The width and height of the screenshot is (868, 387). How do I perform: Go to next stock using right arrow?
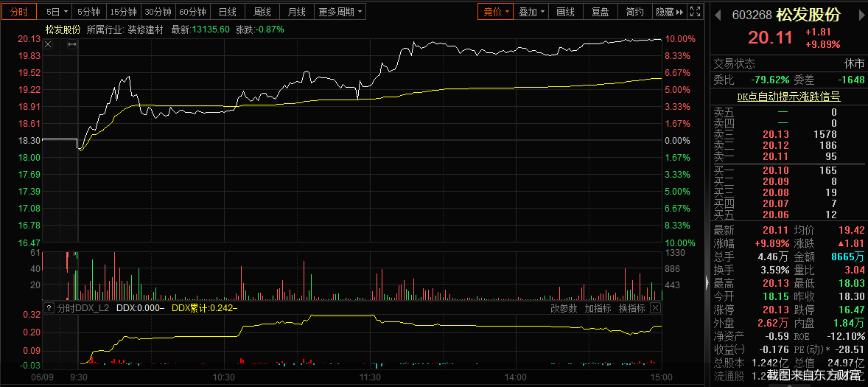(x=861, y=14)
